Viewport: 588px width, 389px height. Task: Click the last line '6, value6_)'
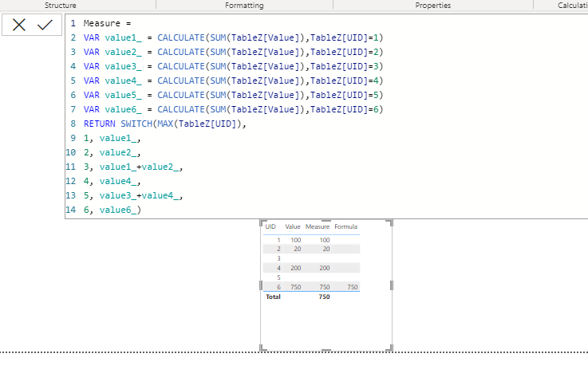pos(112,210)
